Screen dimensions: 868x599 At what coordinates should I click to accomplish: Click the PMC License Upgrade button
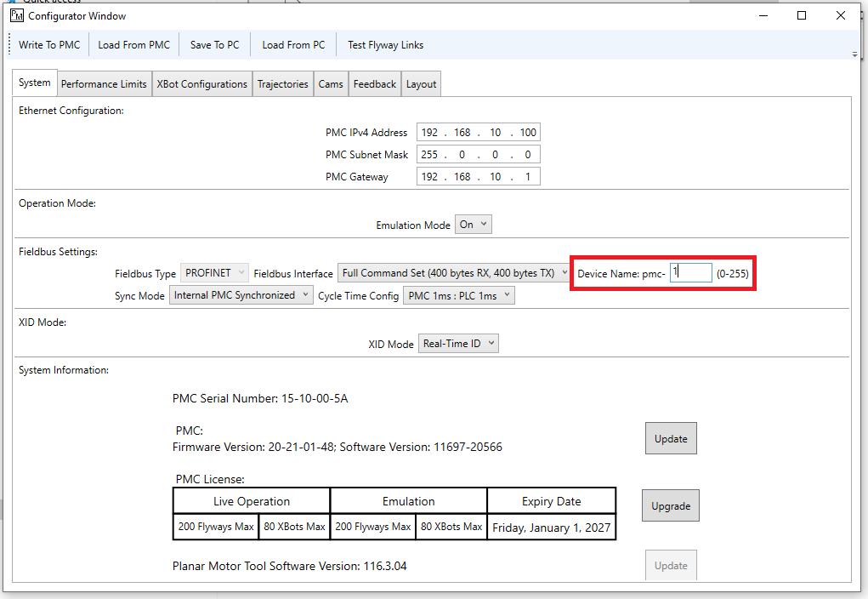671,505
